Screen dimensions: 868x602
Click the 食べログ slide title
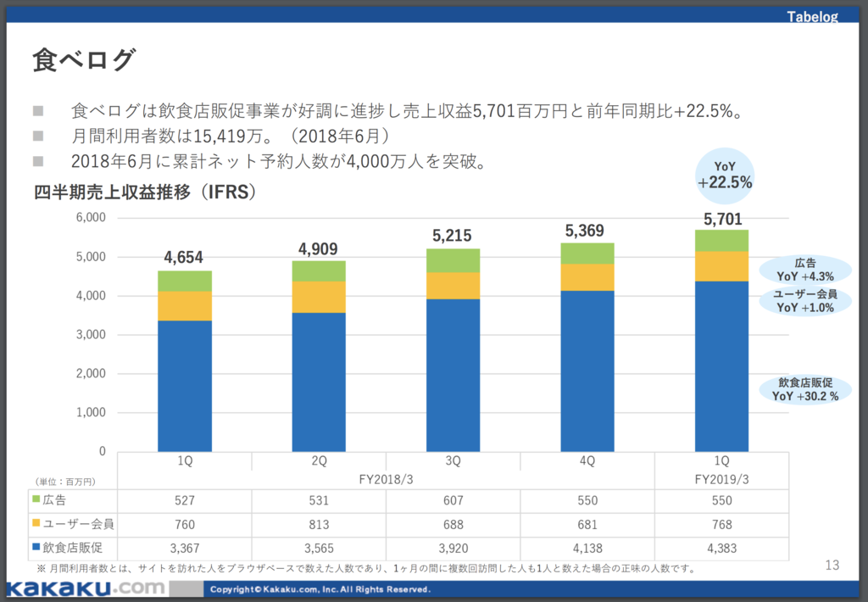84,60
